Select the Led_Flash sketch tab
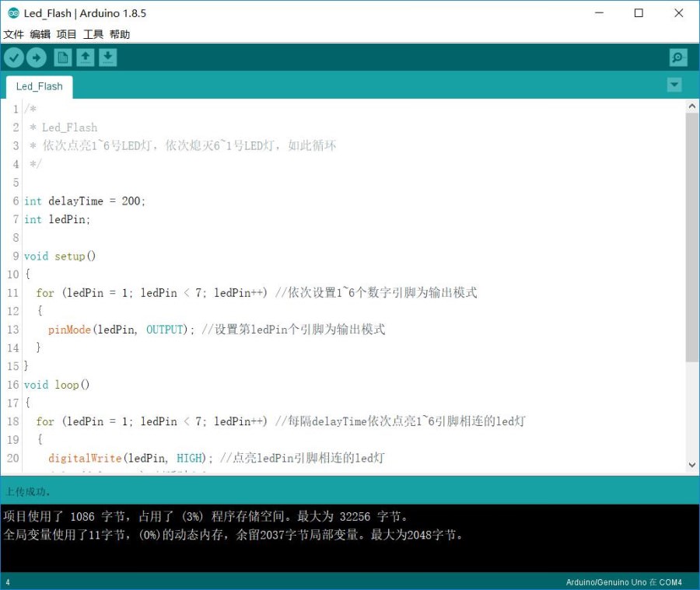700x590 pixels. (40, 86)
